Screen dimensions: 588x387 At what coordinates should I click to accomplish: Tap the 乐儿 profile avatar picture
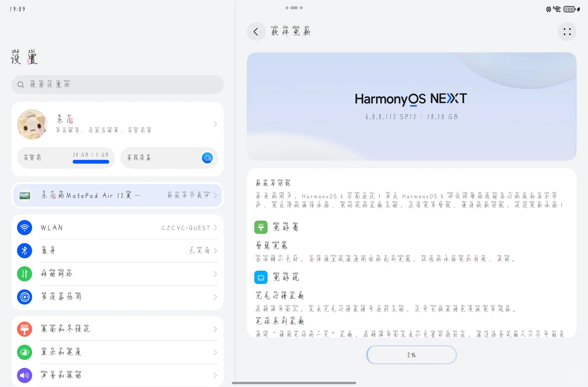32,124
